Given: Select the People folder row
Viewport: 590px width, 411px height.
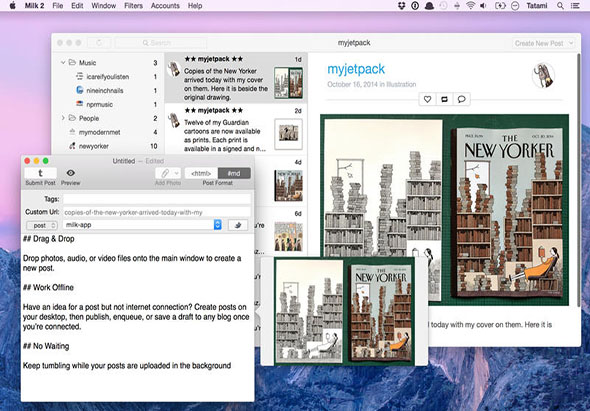Looking at the screenshot, I should 108,118.
